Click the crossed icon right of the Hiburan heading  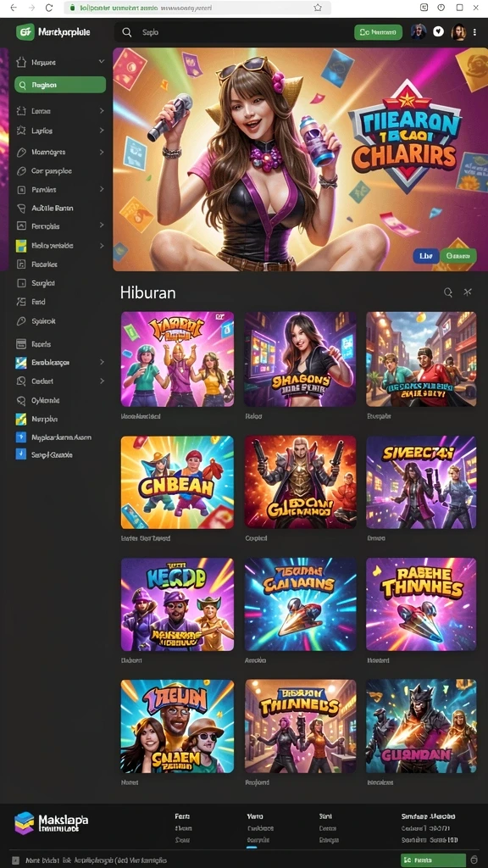point(468,292)
